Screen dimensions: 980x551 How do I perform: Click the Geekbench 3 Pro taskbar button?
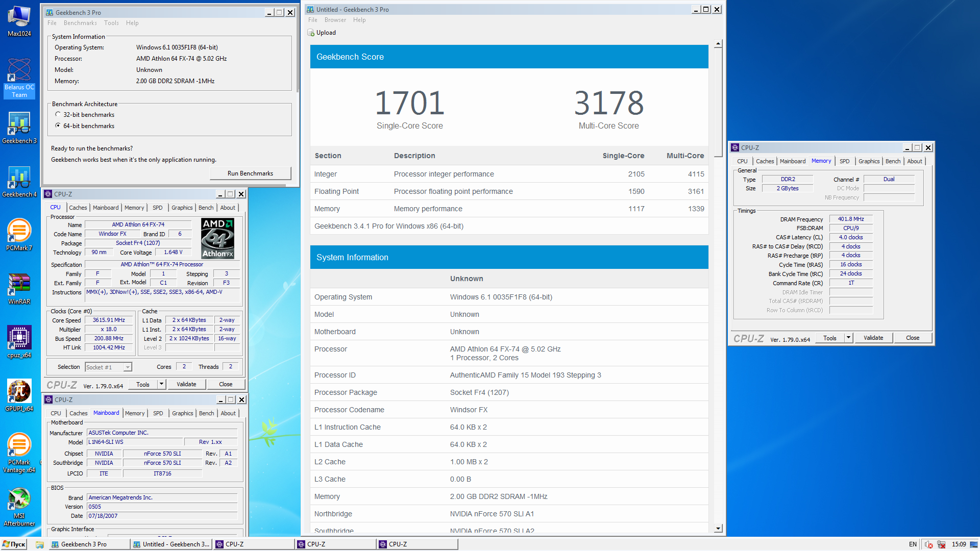(89, 544)
